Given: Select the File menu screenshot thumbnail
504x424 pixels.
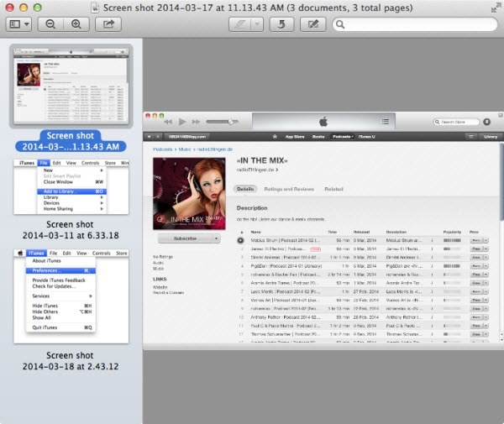Looking at the screenshot, I should click(71, 186).
